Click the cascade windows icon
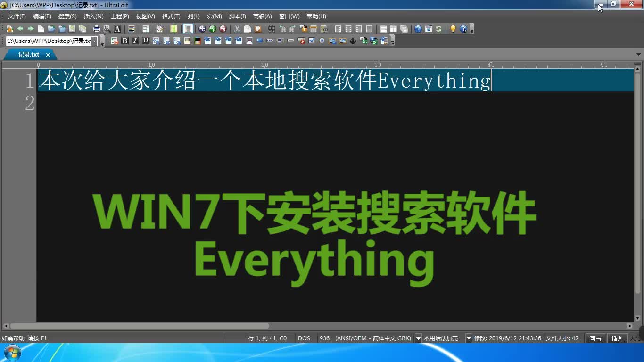Screen dimensions: 644x362 pyautogui.click(x=404, y=29)
